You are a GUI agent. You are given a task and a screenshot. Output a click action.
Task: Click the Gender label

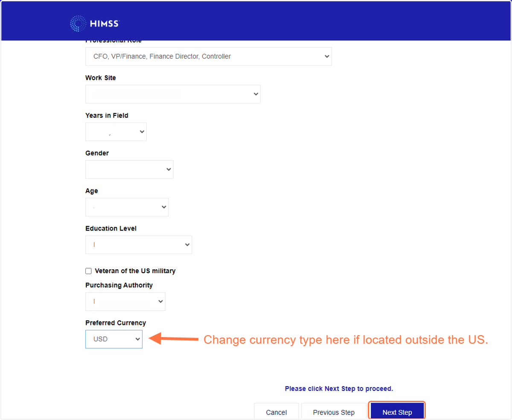coord(97,153)
